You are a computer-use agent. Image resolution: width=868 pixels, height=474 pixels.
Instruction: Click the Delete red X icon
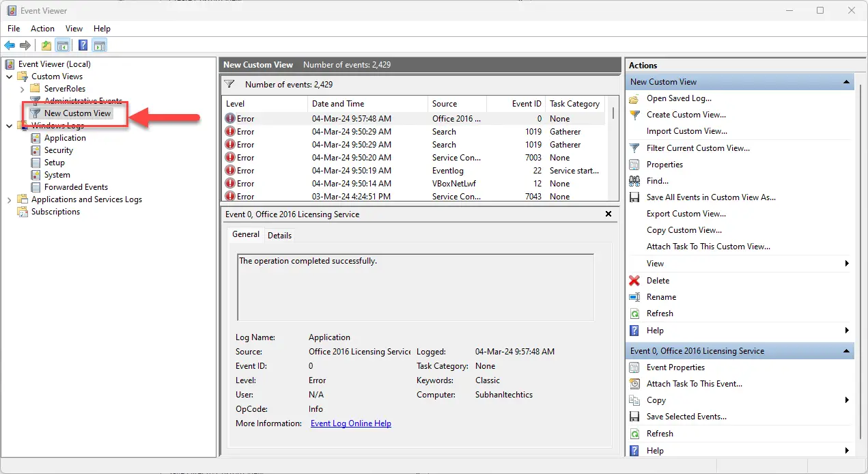point(634,281)
